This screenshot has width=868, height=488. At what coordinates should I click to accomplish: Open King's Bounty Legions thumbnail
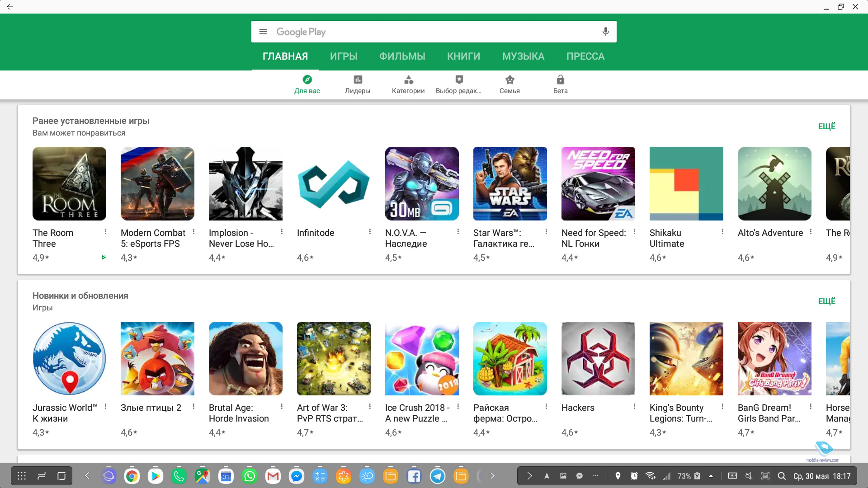(686, 358)
